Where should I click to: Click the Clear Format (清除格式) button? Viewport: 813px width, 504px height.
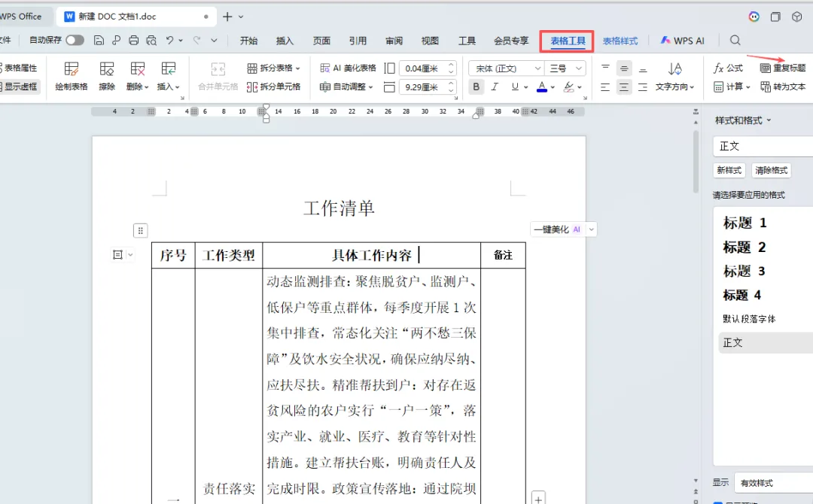pos(771,170)
